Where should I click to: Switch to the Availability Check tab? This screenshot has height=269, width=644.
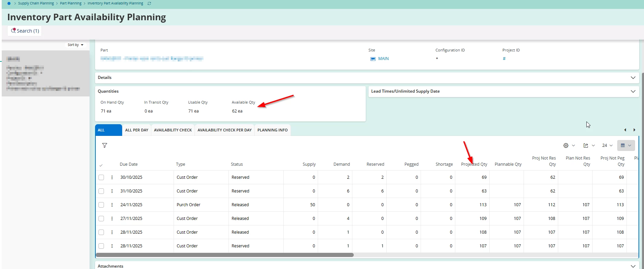173,130
